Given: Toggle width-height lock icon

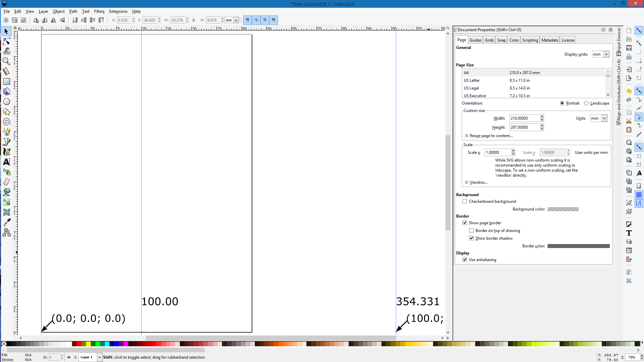Looking at the screenshot, I should [194, 20].
